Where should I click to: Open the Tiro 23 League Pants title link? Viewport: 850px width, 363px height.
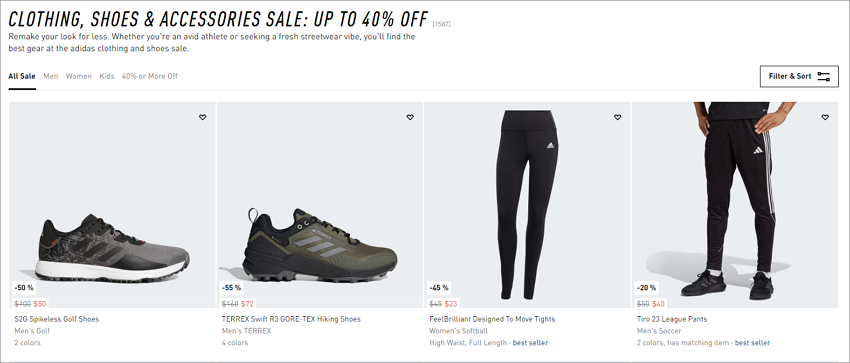(x=672, y=319)
